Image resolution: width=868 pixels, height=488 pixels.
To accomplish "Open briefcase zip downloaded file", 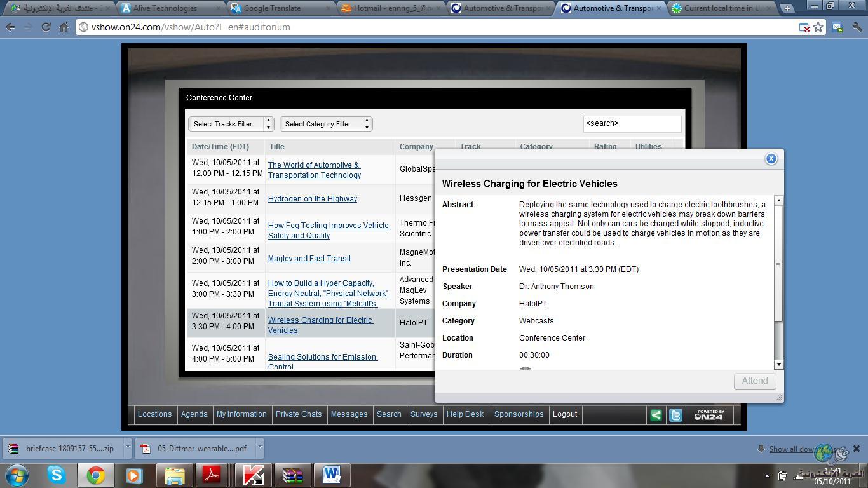I will (62, 448).
